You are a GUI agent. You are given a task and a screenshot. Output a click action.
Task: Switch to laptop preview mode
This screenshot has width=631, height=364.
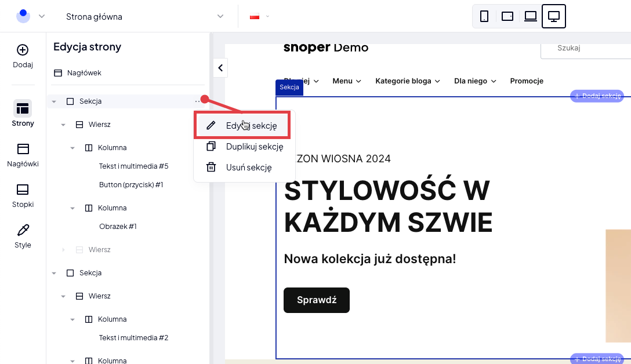click(531, 16)
